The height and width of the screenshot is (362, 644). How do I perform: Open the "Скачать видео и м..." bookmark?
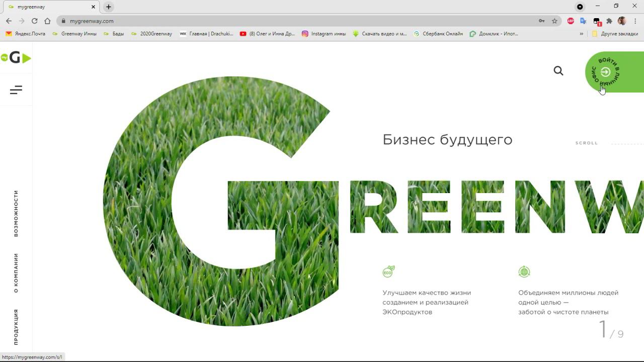pyautogui.click(x=380, y=34)
